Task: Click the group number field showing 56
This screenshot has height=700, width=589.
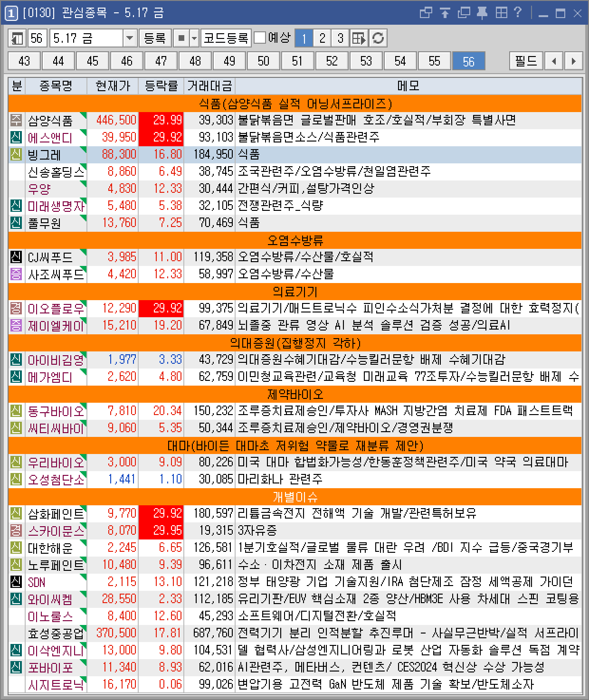Action: (x=37, y=38)
